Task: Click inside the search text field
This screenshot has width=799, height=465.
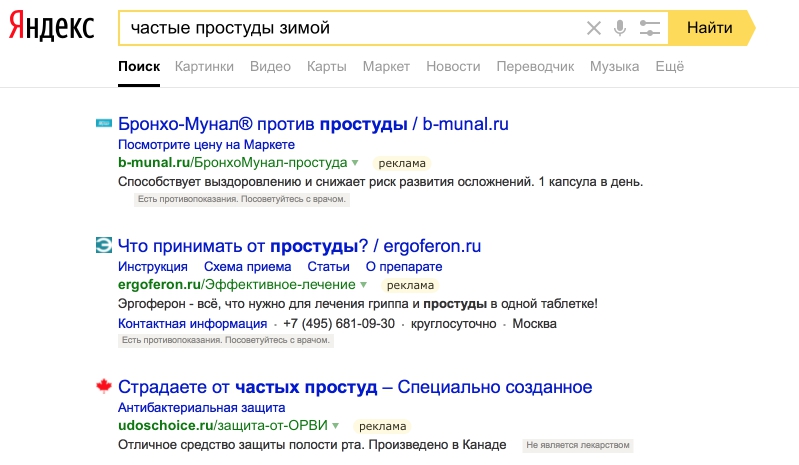Action: click(350, 28)
